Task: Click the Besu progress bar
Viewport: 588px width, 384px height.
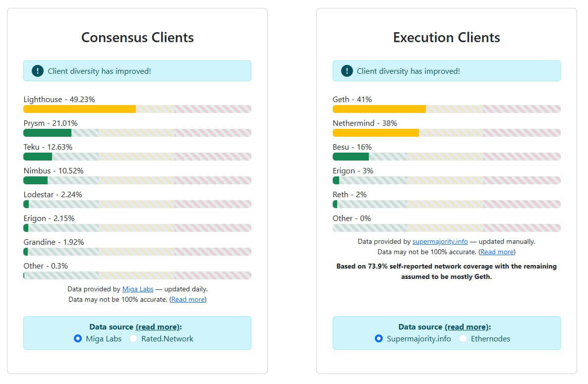Action: pos(446,157)
